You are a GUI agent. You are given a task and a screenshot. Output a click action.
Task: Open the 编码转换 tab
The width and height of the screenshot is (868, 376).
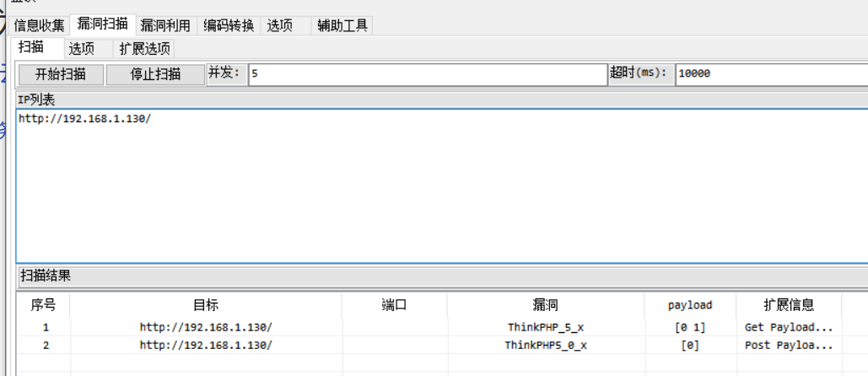coord(229,25)
